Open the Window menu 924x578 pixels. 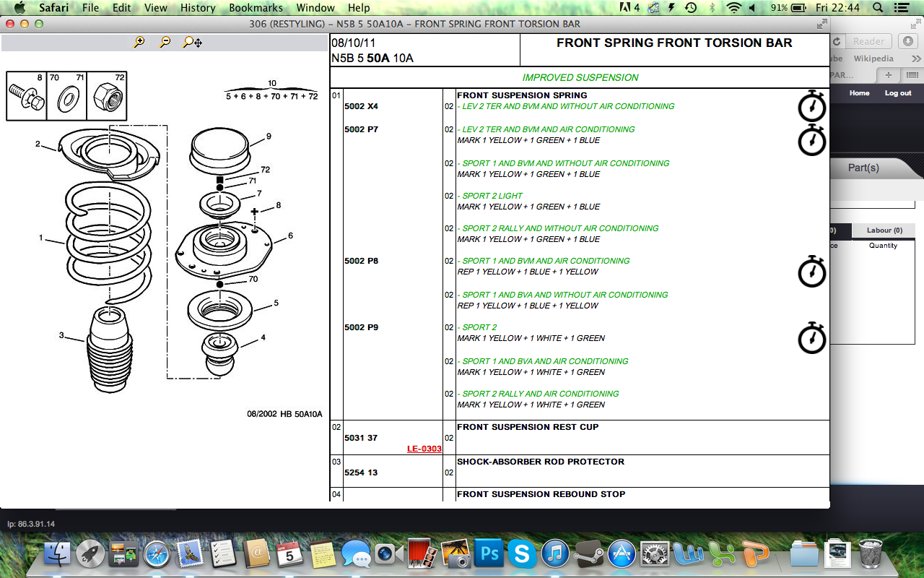(x=316, y=8)
